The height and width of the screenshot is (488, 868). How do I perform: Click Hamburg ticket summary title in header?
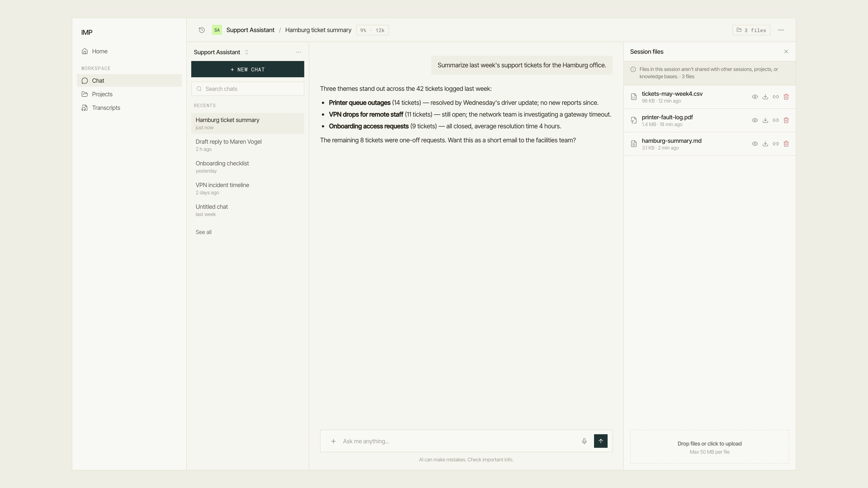pyautogui.click(x=318, y=30)
